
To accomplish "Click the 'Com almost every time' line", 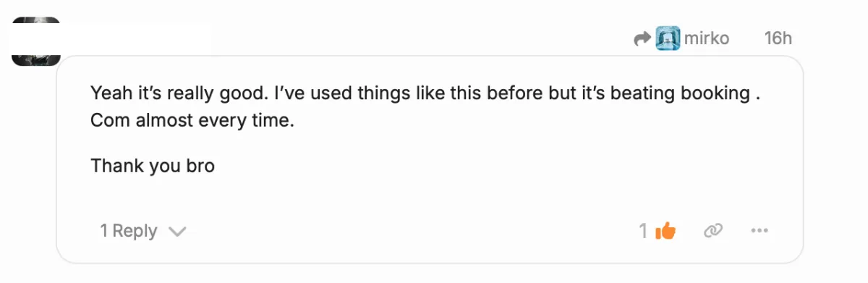I will pos(192,121).
